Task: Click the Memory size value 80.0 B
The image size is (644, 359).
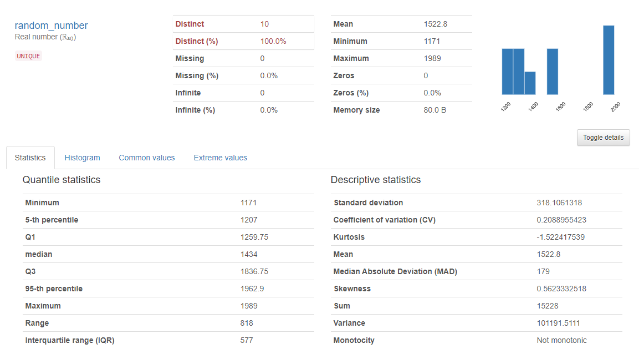Action: (435, 110)
